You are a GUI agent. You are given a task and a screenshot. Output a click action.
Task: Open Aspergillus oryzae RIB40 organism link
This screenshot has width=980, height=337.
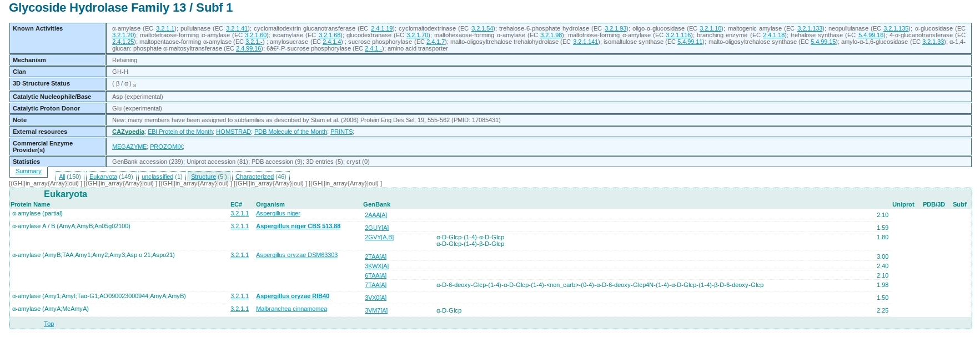tap(293, 296)
